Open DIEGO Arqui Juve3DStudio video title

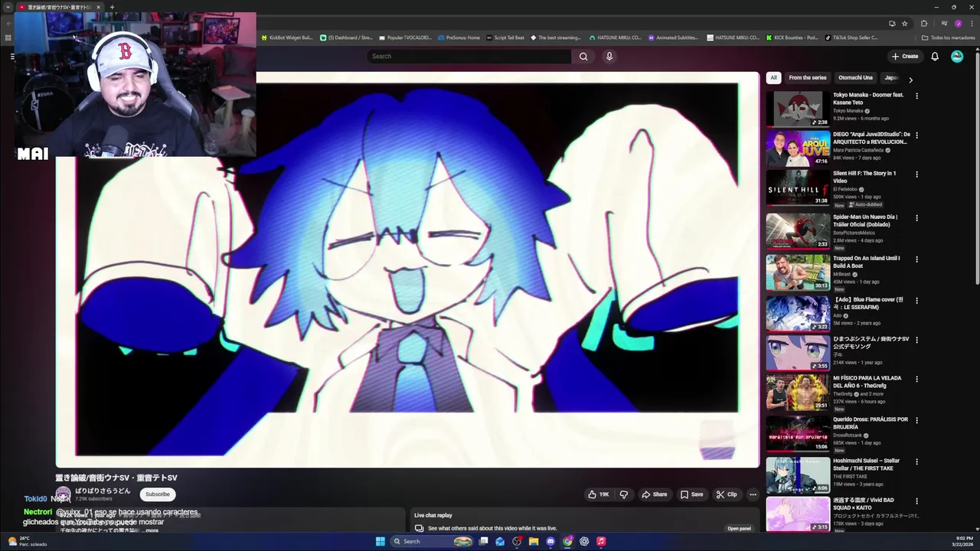[x=871, y=139]
